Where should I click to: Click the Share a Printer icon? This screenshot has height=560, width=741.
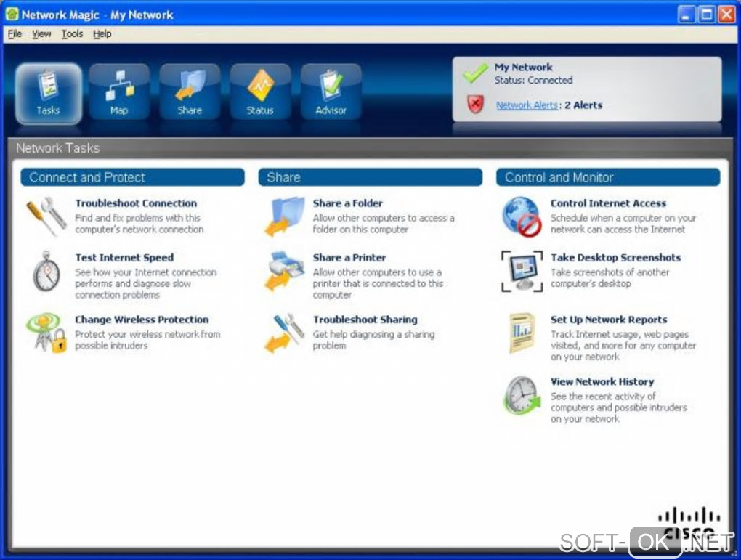pos(285,271)
